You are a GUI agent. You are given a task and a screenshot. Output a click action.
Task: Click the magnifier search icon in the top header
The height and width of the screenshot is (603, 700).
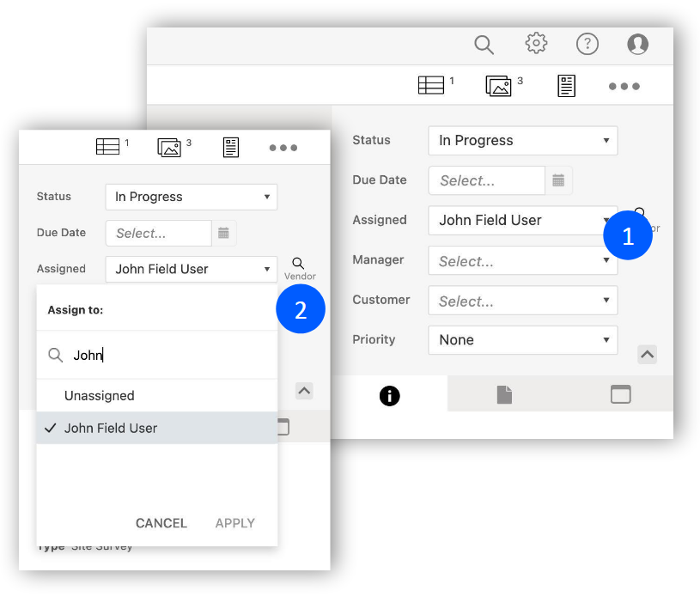tap(484, 44)
